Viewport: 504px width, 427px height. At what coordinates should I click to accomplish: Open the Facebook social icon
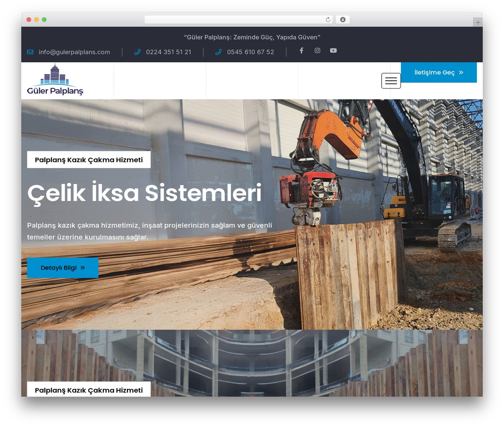(301, 50)
